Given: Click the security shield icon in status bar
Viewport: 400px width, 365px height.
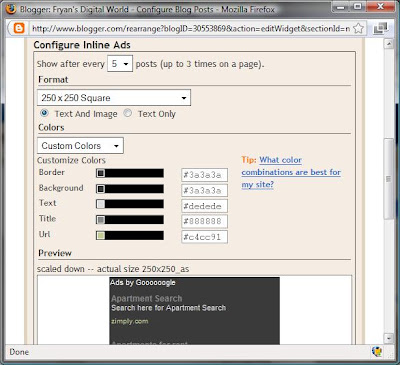Looking at the screenshot, I should click(x=377, y=351).
